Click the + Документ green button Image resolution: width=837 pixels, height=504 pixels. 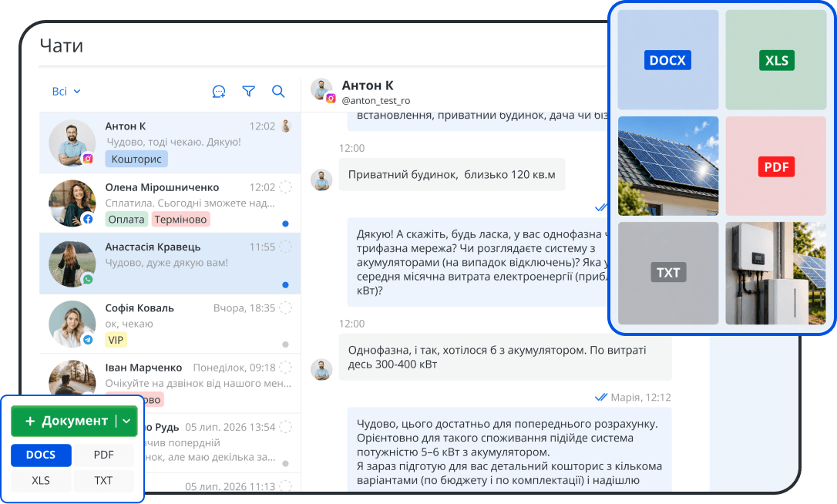(74, 422)
